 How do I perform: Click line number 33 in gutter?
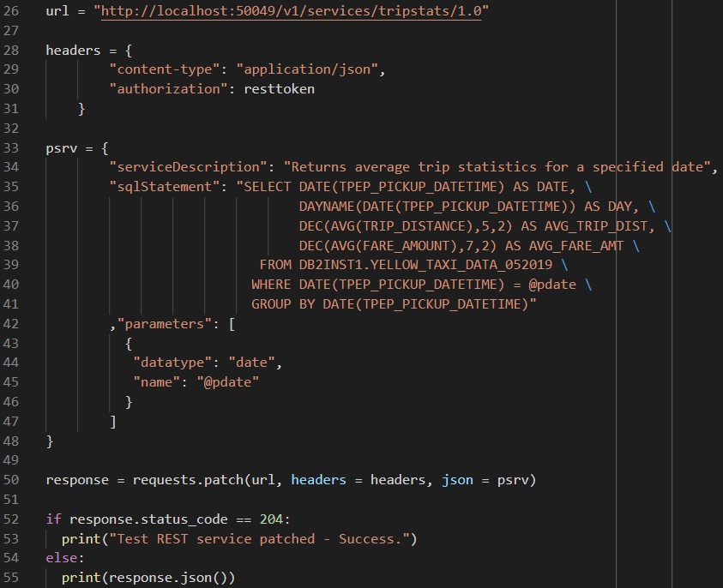pos(11,148)
